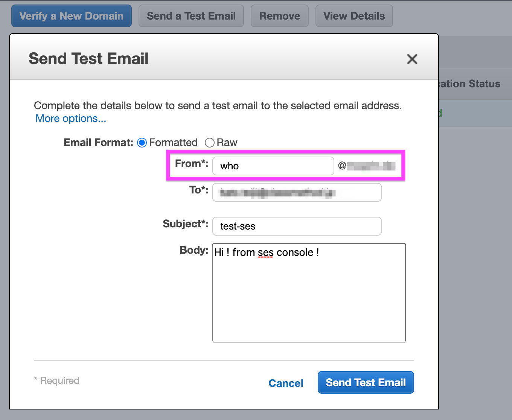Click the misspelled word 'ses' in Body
Image resolution: width=512 pixels, height=420 pixels.
(x=265, y=253)
